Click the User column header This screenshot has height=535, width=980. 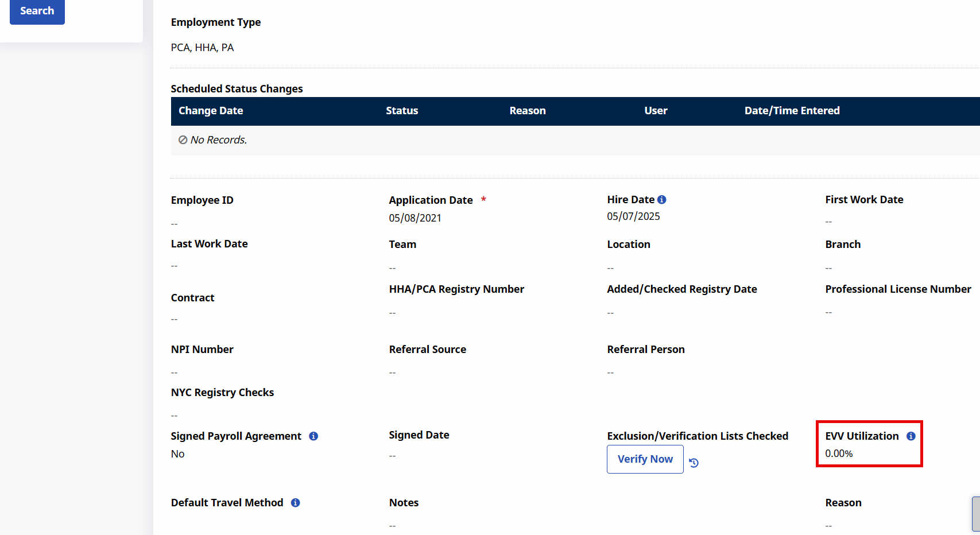(656, 111)
